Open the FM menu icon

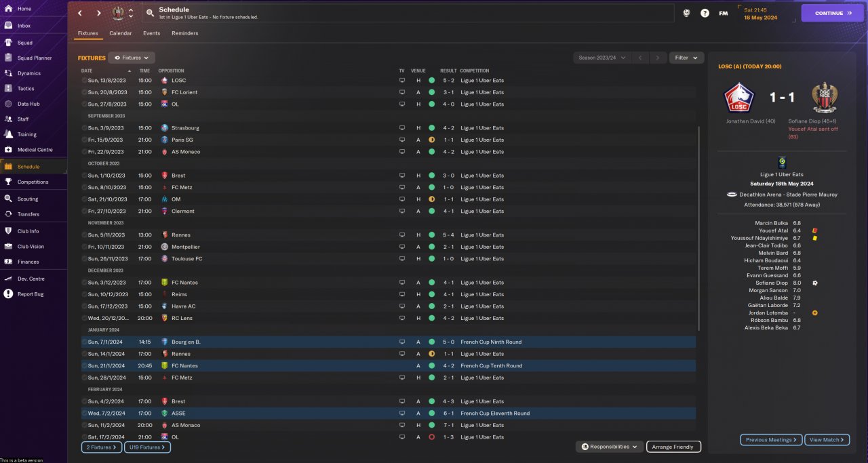724,13
